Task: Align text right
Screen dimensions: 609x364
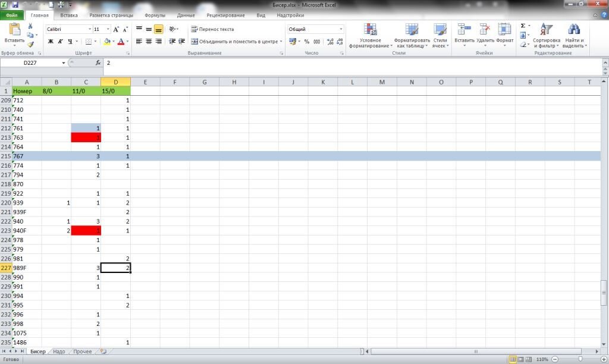Action: click(158, 41)
